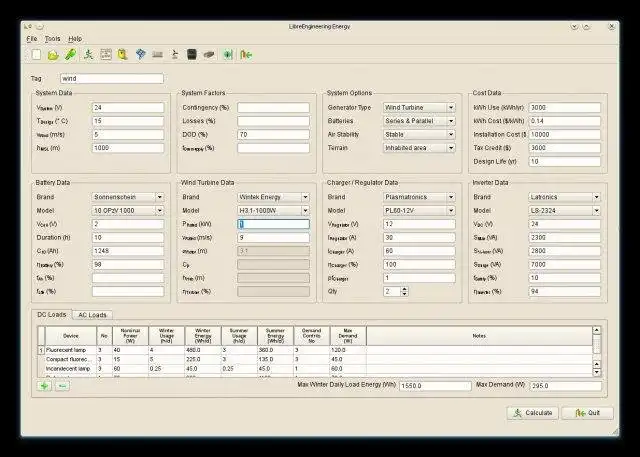The height and width of the screenshot is (457, 640).
Task: Open the Charger Brand Plasmatronics dropdown
Action: click(x=419, y=197)
